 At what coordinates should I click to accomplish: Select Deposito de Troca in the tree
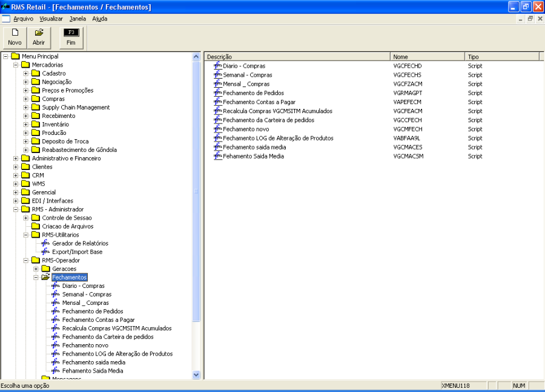[65, 142]
